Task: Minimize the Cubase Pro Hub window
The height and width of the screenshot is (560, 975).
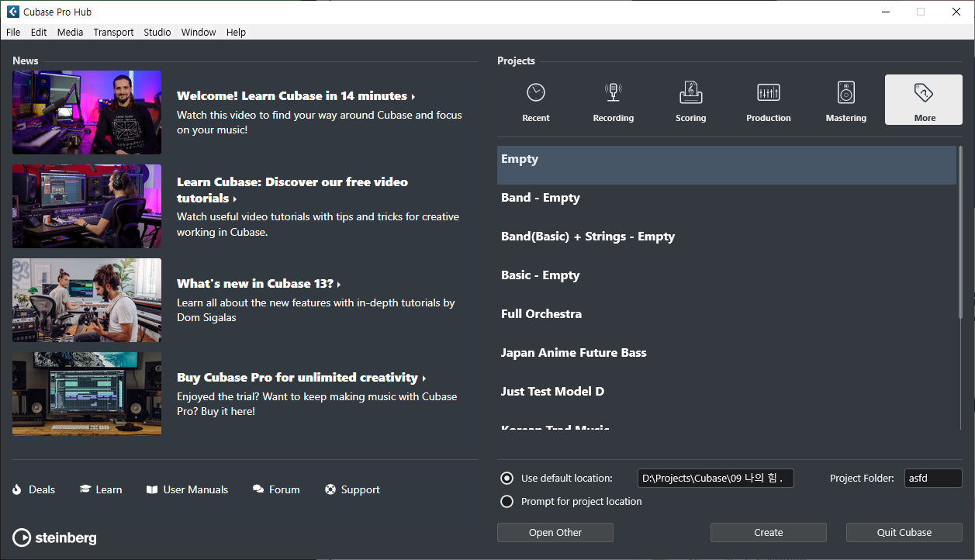Action: [885, 12]
